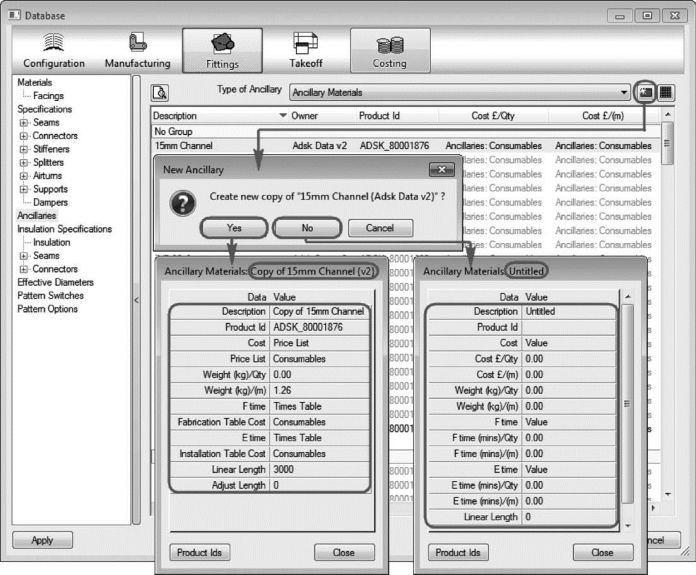Viewport: 696px width, 575px height.
Task: Select the 15mm Channel row
Action: point(405,146)
